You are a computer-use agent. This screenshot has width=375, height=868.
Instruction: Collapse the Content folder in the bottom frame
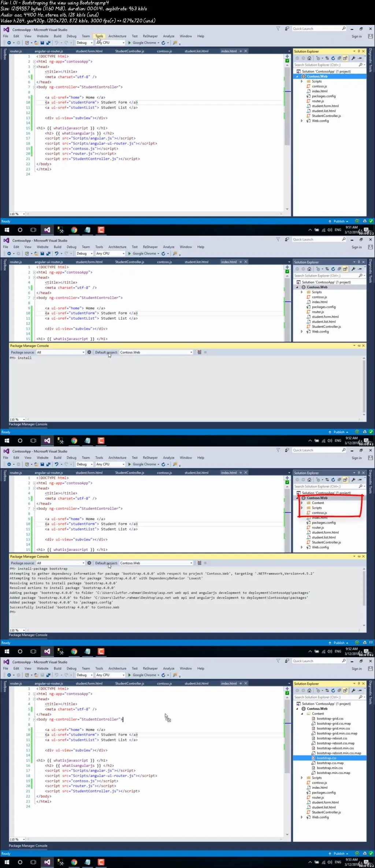302,714
